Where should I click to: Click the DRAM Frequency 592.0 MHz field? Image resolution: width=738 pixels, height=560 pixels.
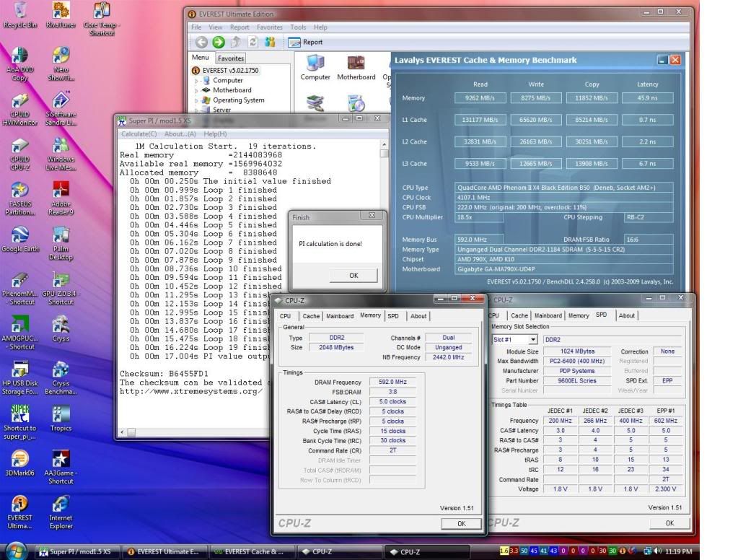392,382
